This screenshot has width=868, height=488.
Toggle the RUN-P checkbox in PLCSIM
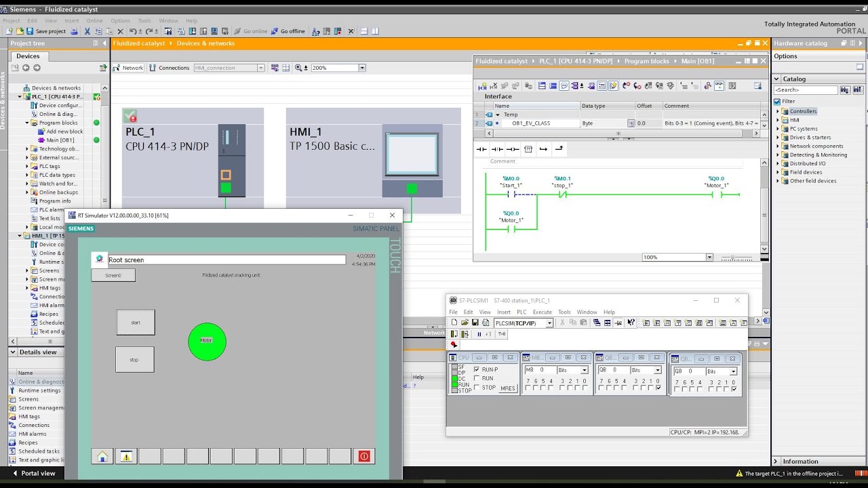(477, 369)
